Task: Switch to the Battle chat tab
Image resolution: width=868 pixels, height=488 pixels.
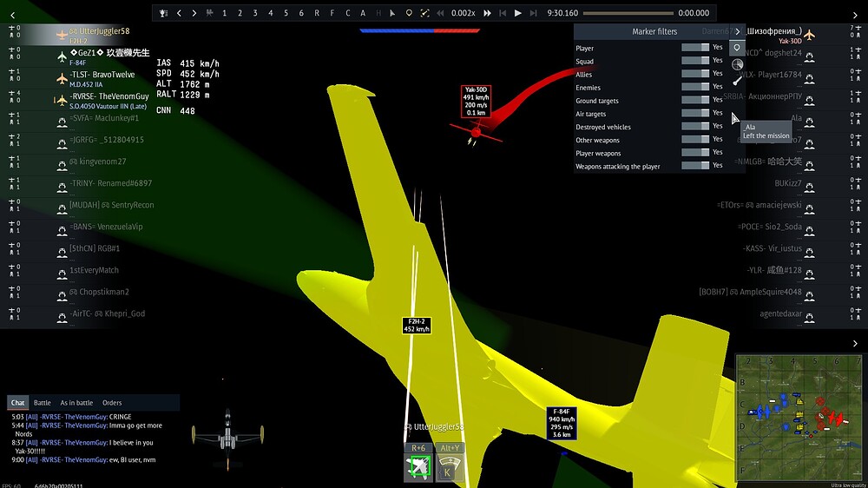Action: [42, 403]
